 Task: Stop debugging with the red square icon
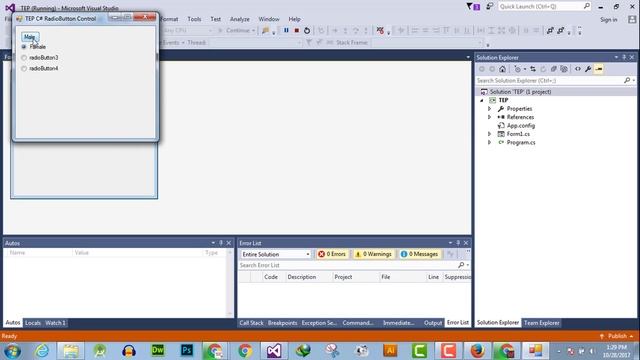(x=297, y=30)
